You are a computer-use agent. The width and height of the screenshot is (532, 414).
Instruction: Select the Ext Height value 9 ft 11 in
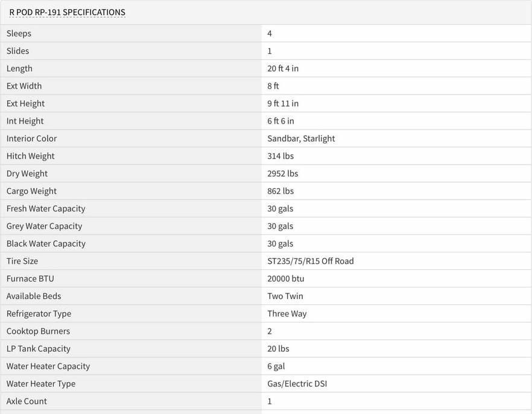[283, 104]
